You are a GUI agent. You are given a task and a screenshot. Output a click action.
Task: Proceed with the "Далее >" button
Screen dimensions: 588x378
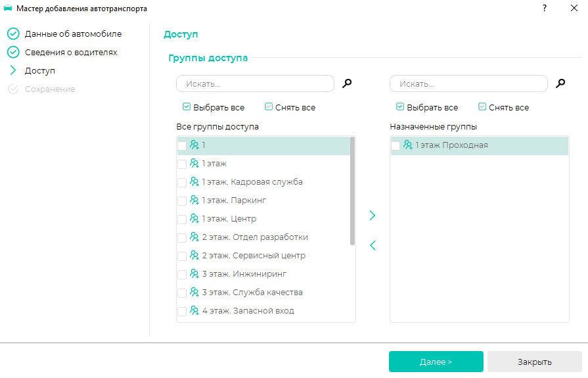click(x=436, y=362)
